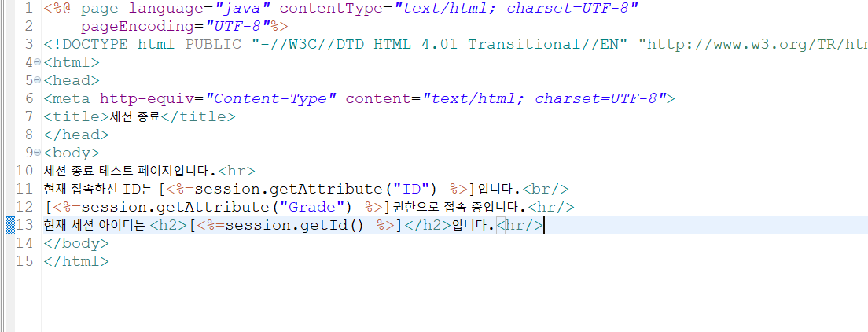Click line number 7 in the gutter
The height and width of the screenshot is (332, 868).
pyautogui.click(x=29, y=117)
